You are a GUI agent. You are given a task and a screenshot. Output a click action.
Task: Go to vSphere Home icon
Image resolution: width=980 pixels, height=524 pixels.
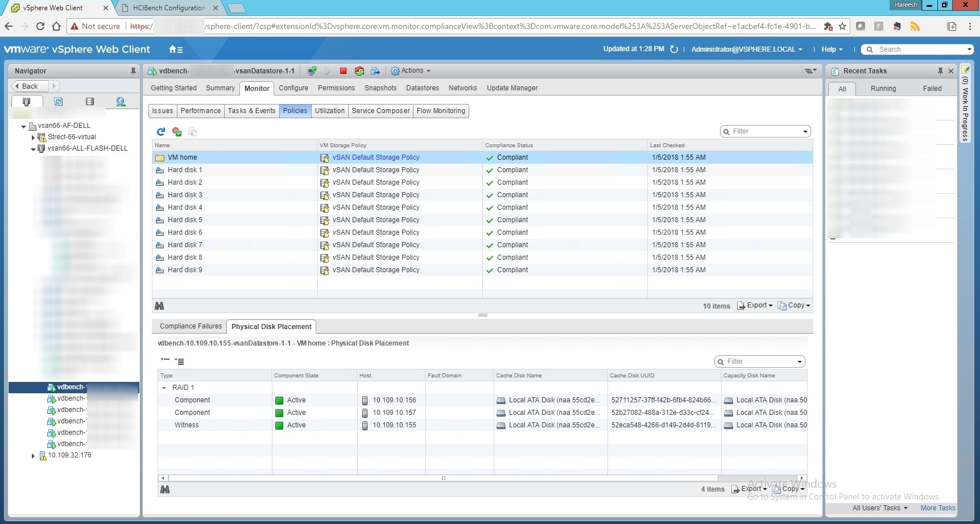coord(176,49)
